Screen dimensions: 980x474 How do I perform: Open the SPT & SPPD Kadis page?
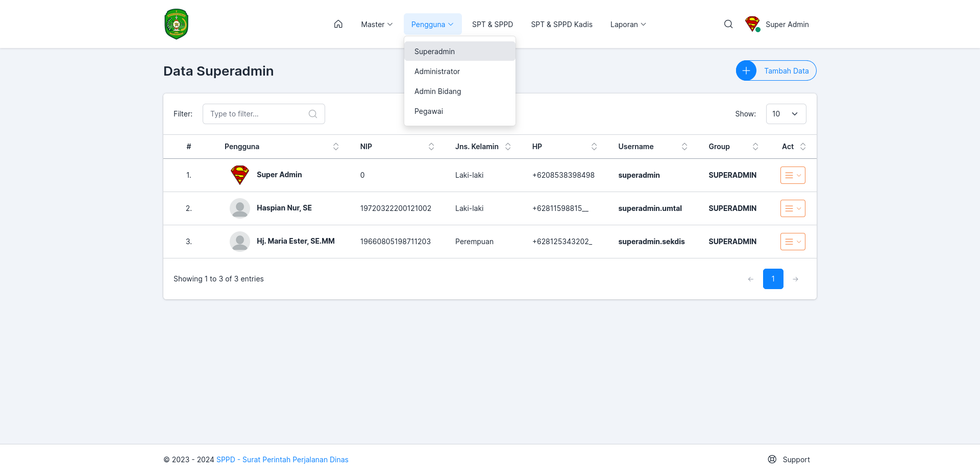coord(561,24)
